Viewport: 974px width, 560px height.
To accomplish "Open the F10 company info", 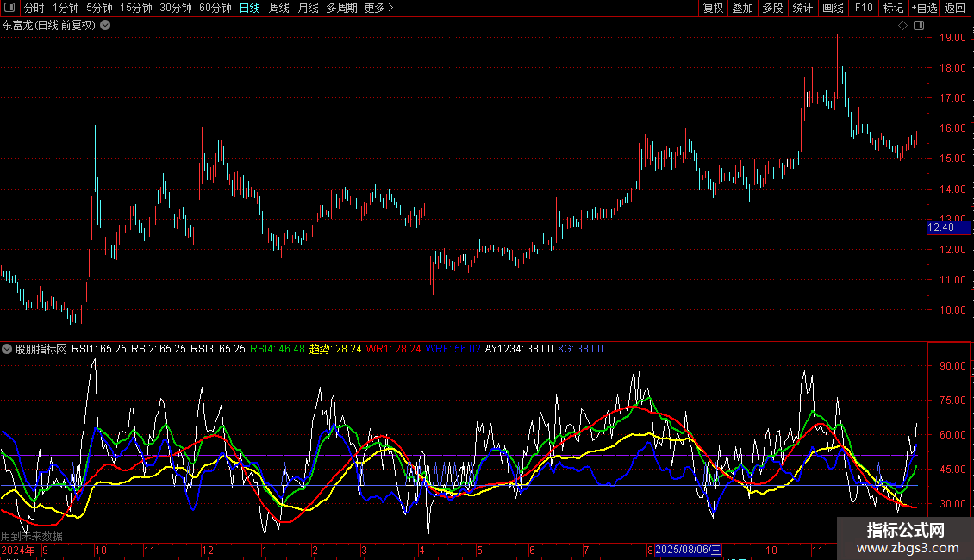I will click(x=864, y=8).
